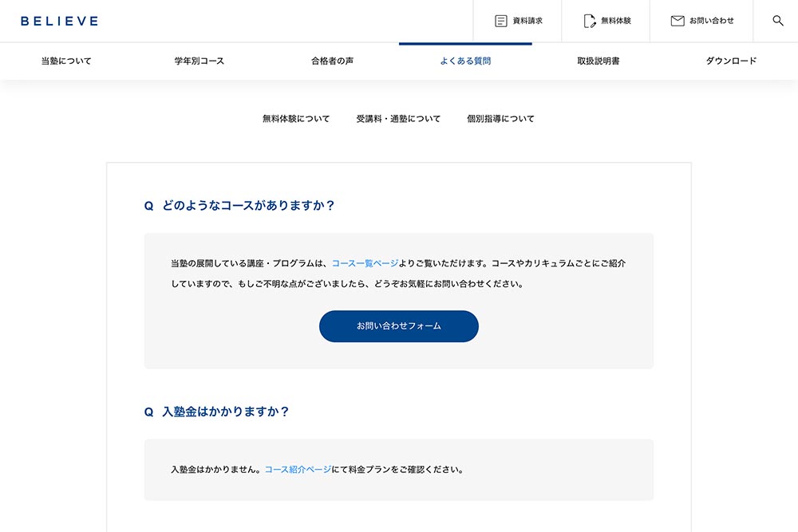This screenshot has width=798, height=532.
Task: Select the 受講料・通塾について filter link
Action: click(398, 118)
